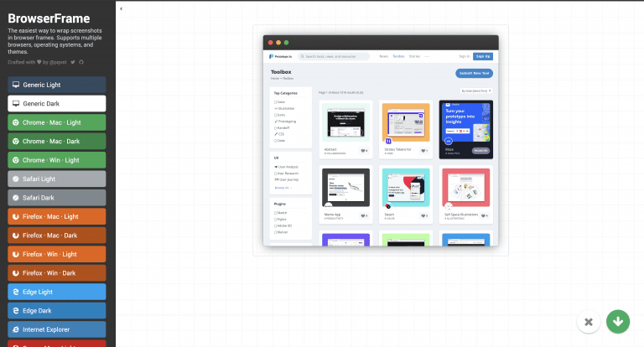Select the Generic Dark frame
Viewport: 644px width, 347px height.
pos(57,103)
